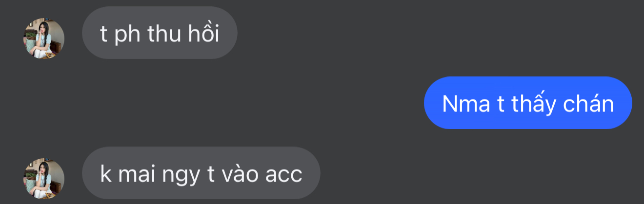Select the blue "Nma t thấy chán" bubble
Viewport: 644px width, 204px height.
528,103
